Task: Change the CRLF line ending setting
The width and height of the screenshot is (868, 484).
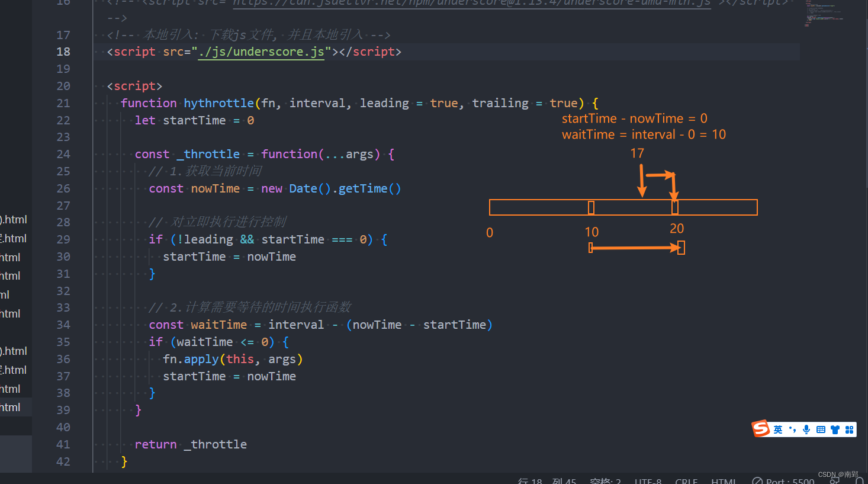Action: pos(686,480)
